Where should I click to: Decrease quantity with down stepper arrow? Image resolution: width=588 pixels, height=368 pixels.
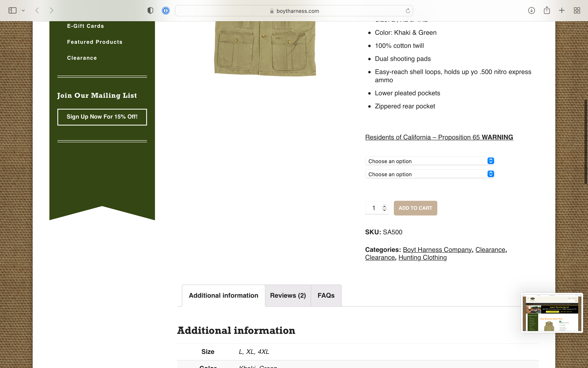(x=384, y=210)
